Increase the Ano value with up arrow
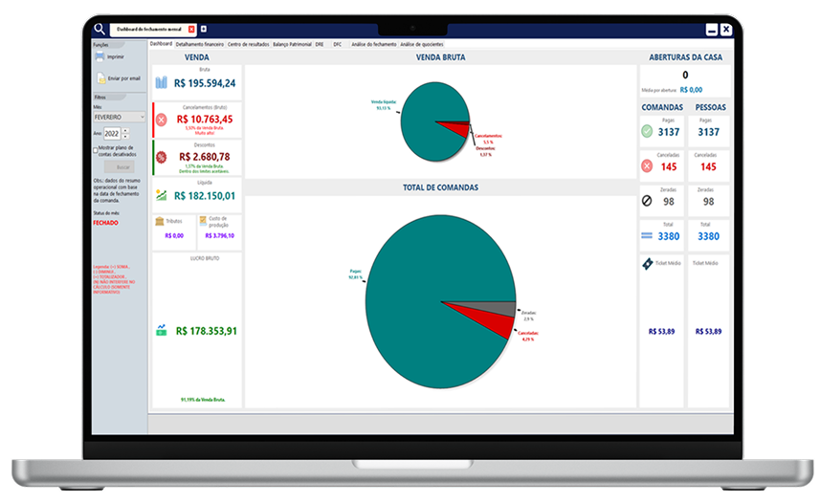Screen dimensions: 820x504 pyautogui.click(x=125, y=130)
